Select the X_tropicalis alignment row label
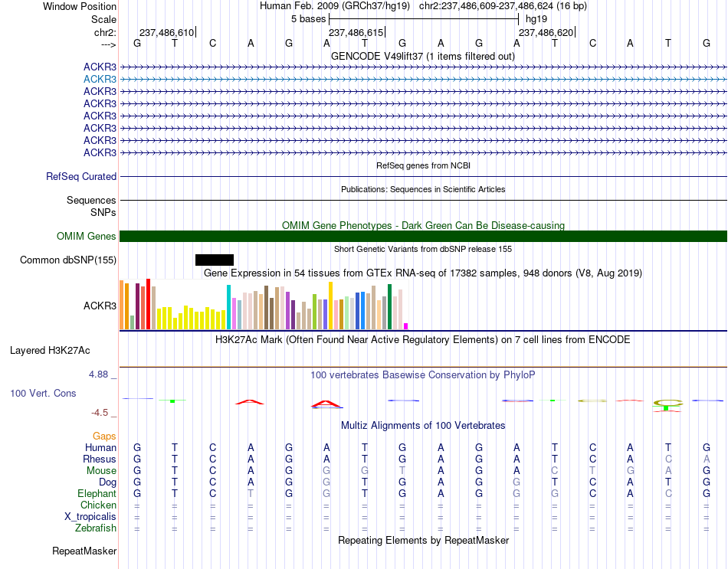 (90, 517)
